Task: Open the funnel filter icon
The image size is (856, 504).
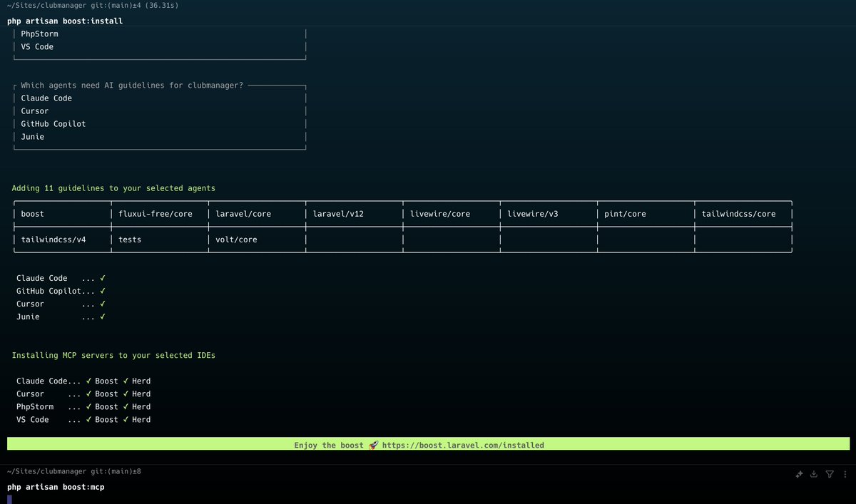Action: [830, 474]
